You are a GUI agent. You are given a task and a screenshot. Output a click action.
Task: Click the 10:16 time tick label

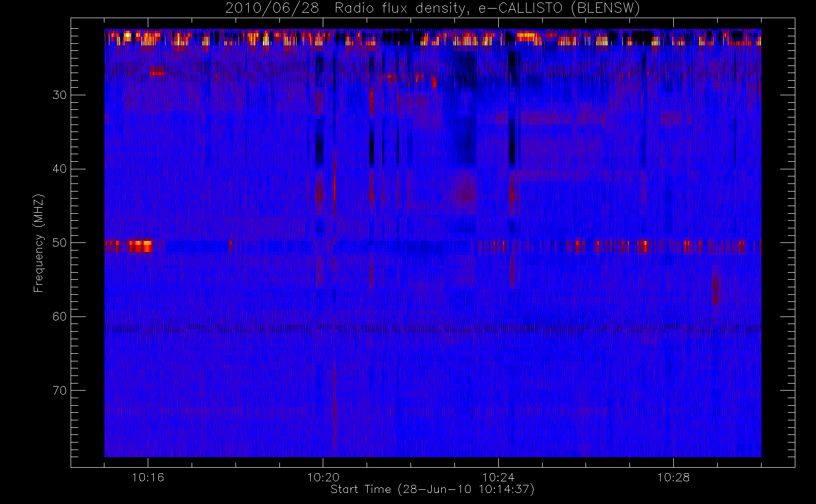click(x=148, y=477)
